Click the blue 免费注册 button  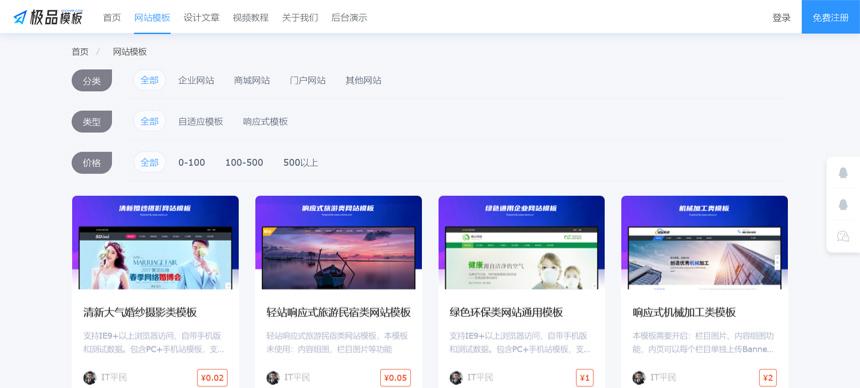830,17
